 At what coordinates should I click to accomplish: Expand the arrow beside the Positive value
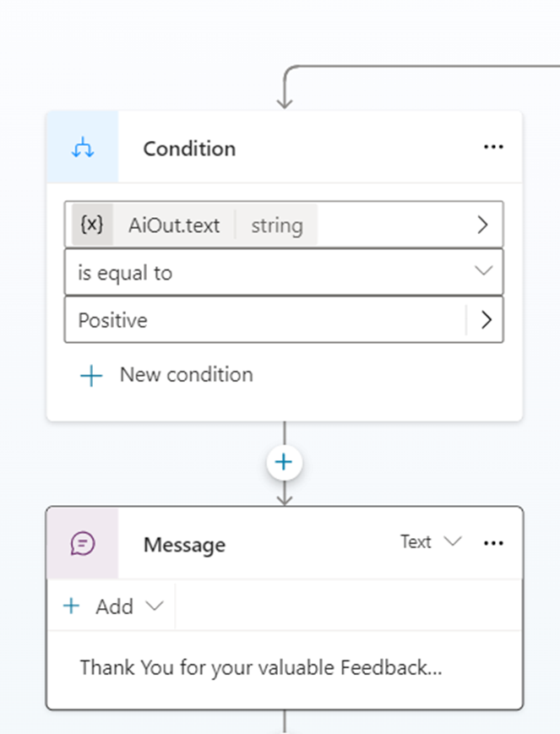pyautogui.click(x=487, y=320)
